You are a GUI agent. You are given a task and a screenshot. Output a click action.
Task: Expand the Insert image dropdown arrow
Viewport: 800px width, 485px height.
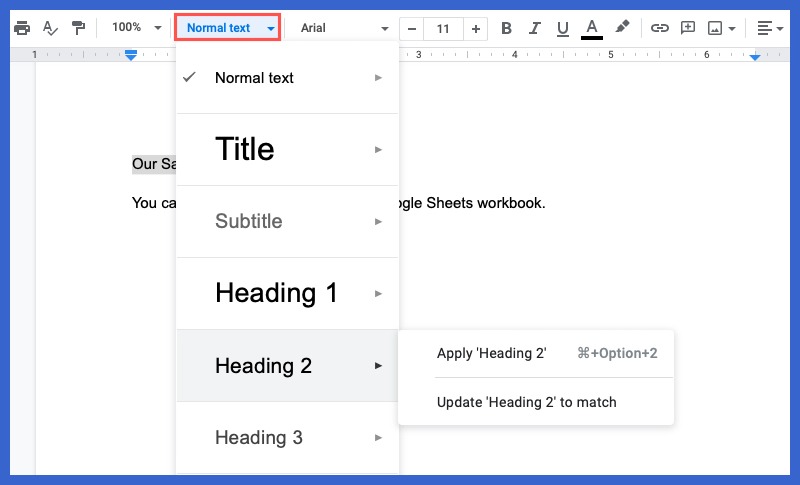[732, 29]
